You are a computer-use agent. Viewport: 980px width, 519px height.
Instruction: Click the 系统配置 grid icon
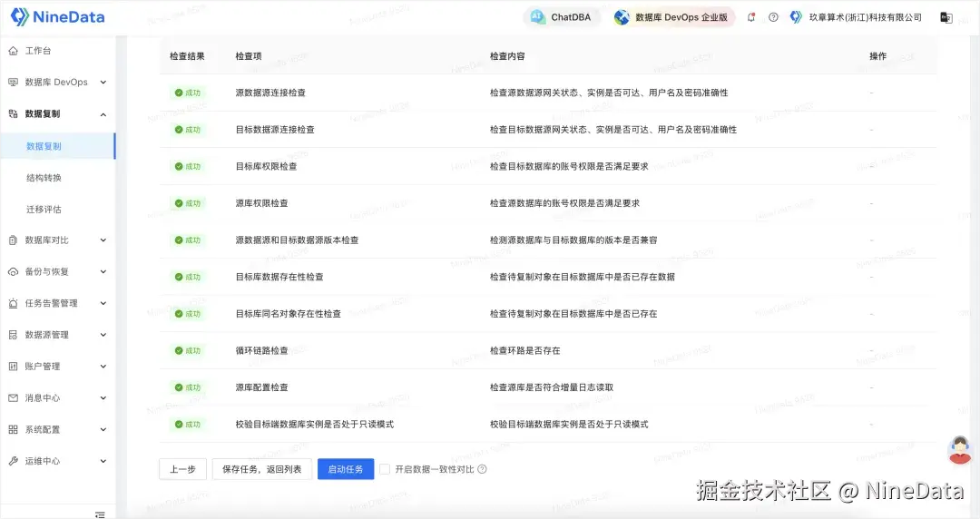pyautogui.click(x=13, y=429)
